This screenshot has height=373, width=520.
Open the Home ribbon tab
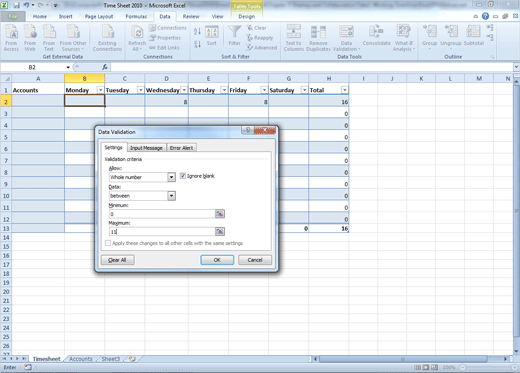coord(40,16)
